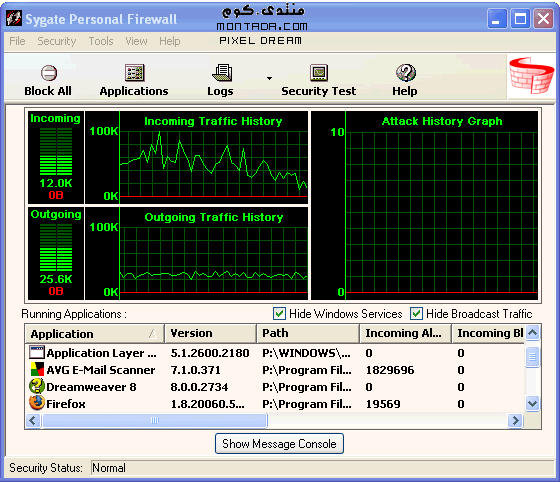The image size is (560, 482).
Task: Run the Security Test icon
Action: [x=319, y=72]
